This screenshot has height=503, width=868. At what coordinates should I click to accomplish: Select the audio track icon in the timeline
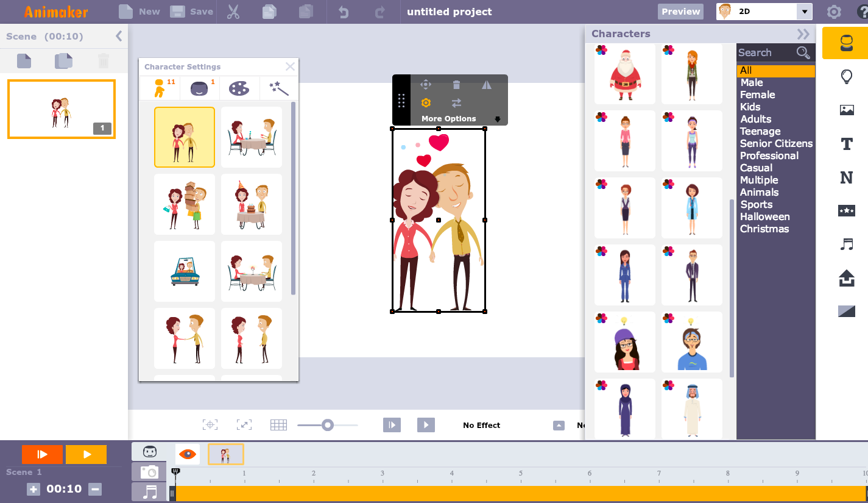coord(148,493)
